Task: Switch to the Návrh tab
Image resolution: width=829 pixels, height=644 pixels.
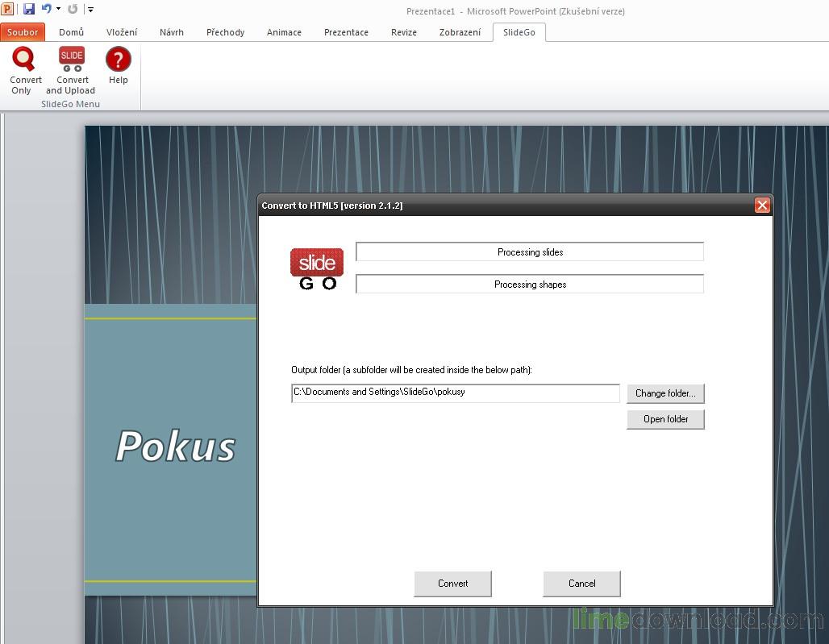Action: click(x=172, y=32)
